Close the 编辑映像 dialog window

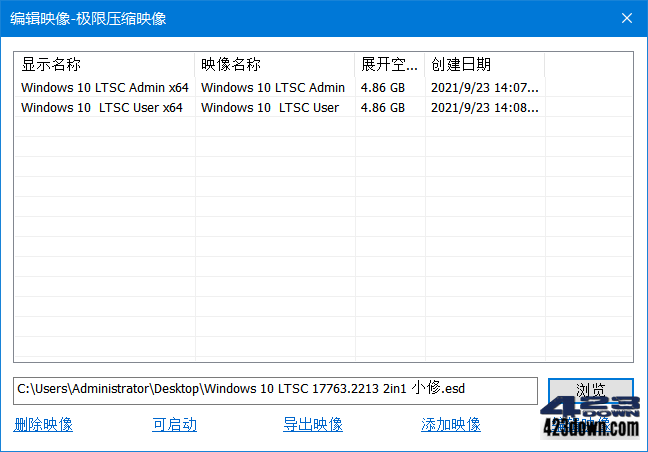[x=627, y=18]
